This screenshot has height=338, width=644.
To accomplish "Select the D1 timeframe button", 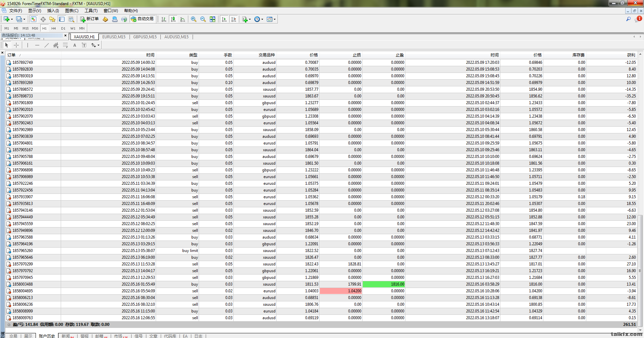I will (63, 29).
